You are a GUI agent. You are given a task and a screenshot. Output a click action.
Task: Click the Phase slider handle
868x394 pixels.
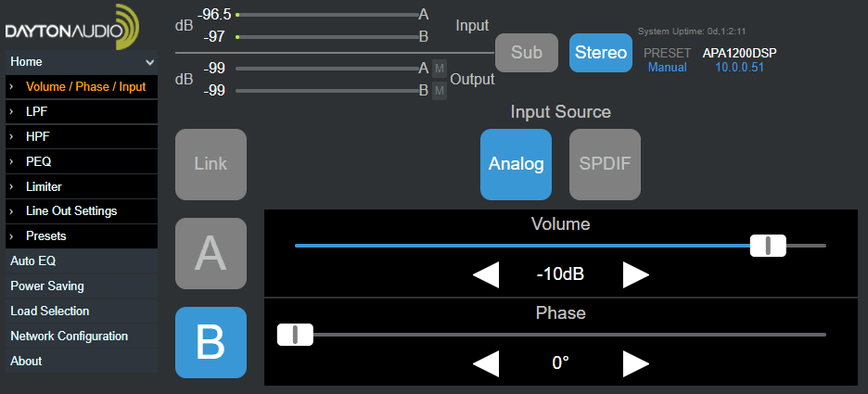[295, 335]
